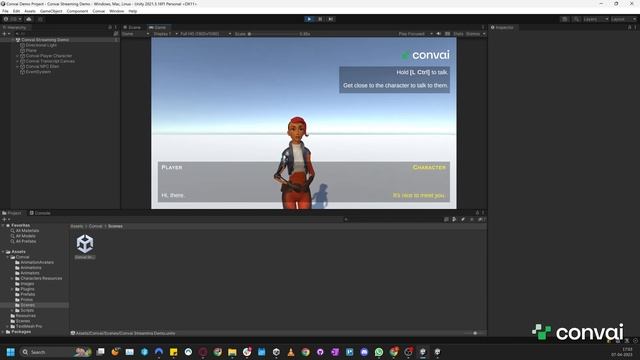Open the TextMesh Pro folder

tap(29, 326)
